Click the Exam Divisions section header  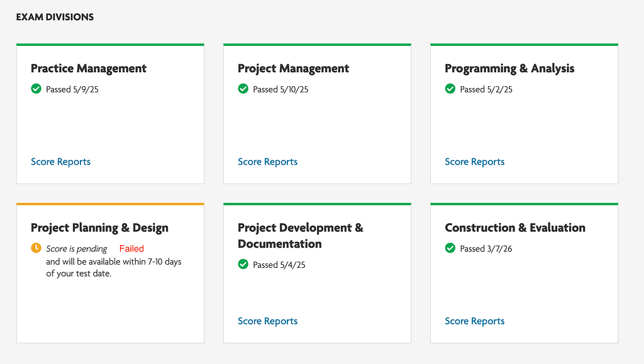55,17
